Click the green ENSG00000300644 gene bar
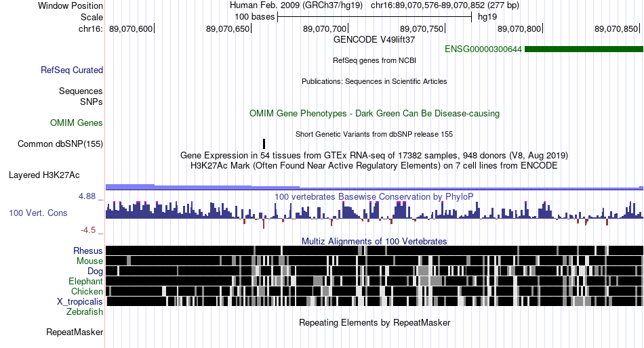The image size is (644, 348). coord(584,49)
